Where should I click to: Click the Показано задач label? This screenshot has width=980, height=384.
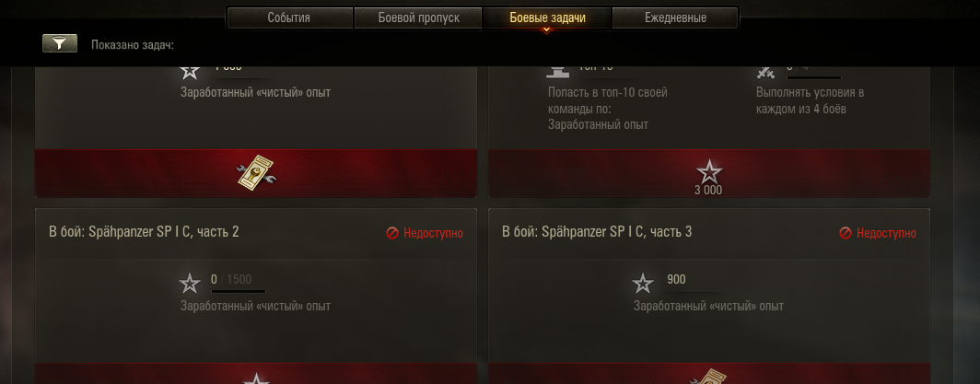click(133, 45)
